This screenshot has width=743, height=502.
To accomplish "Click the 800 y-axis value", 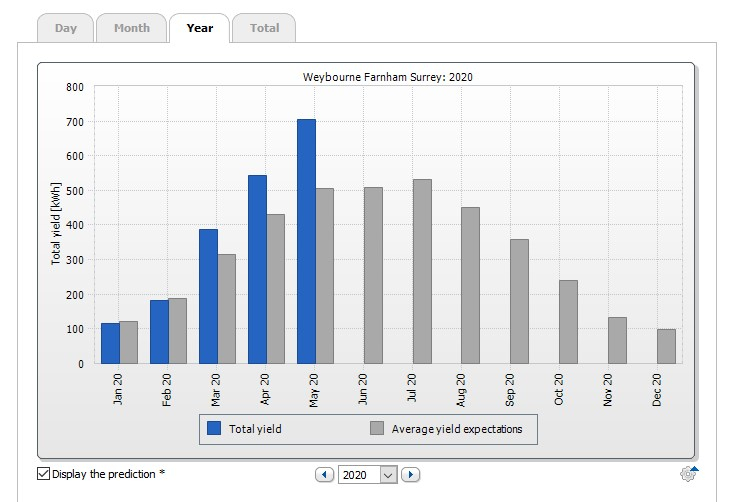I will coord(75,87).
